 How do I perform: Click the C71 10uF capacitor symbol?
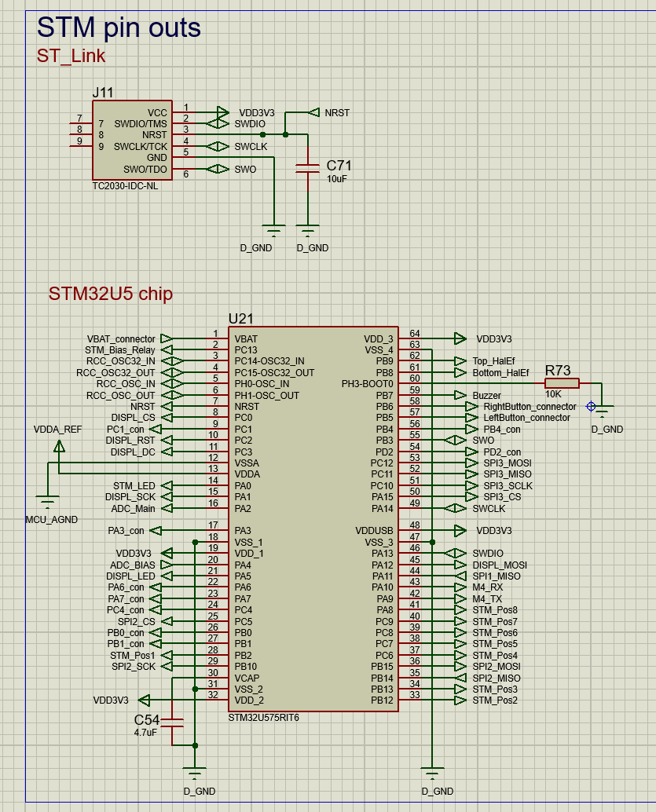tap(306, 167)
